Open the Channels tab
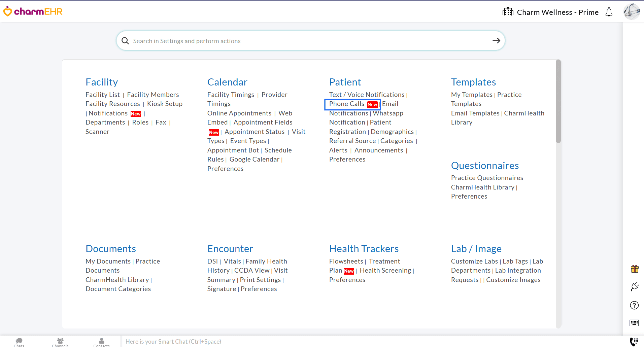The width and height of the screenshot is (644, 347). (x=60, y=342)
